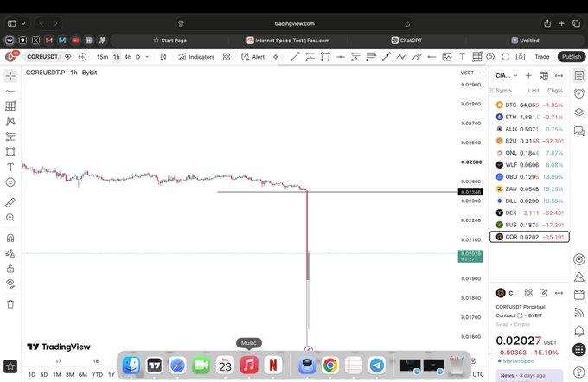Switch to the 1h timeframe
Image resolution: width=588 pixels, height=382 pixels.
click(x=117, y=57)
